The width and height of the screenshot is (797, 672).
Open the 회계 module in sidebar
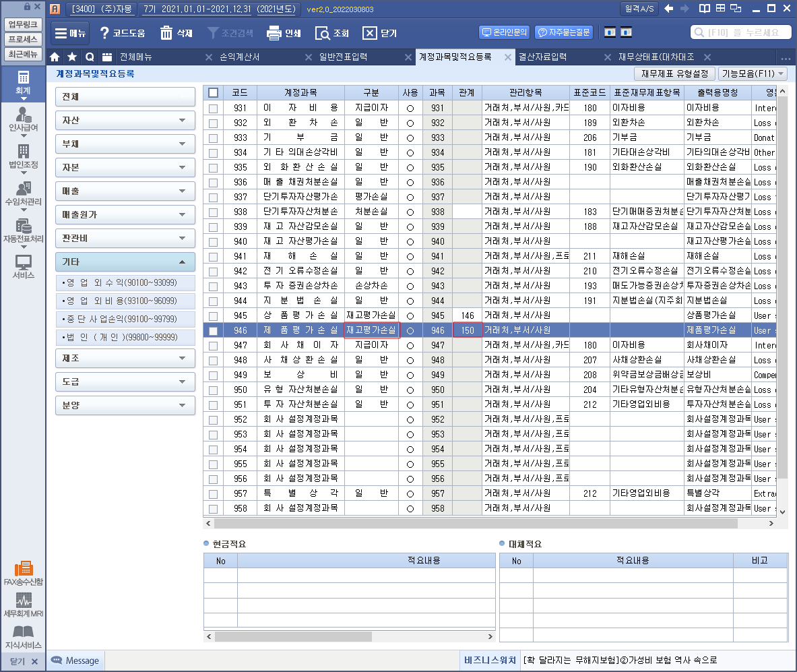click(x=24, y=83)
